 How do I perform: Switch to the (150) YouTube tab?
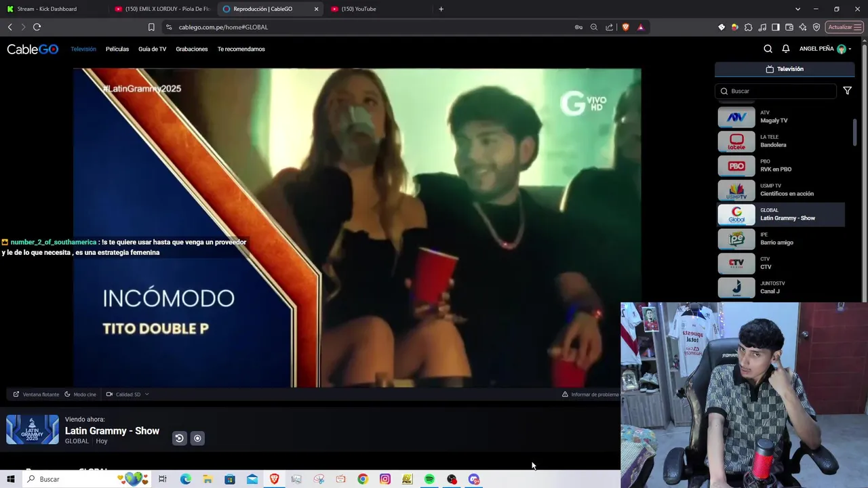pos(378,9)
